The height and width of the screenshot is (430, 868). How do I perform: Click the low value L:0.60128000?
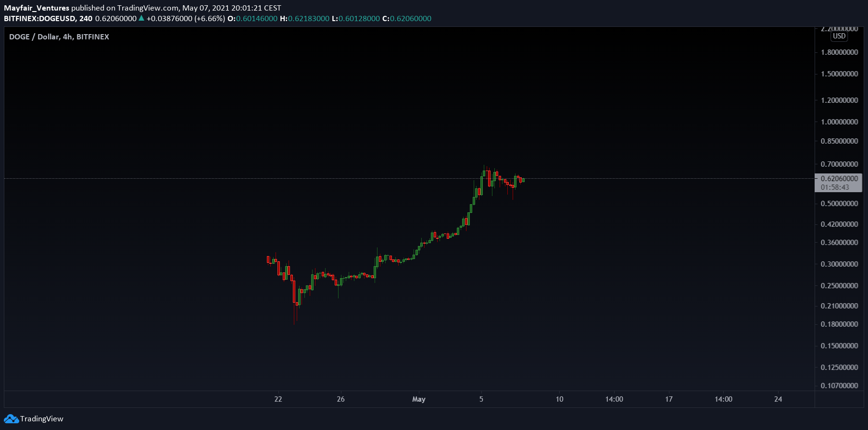tap(356, 18)
